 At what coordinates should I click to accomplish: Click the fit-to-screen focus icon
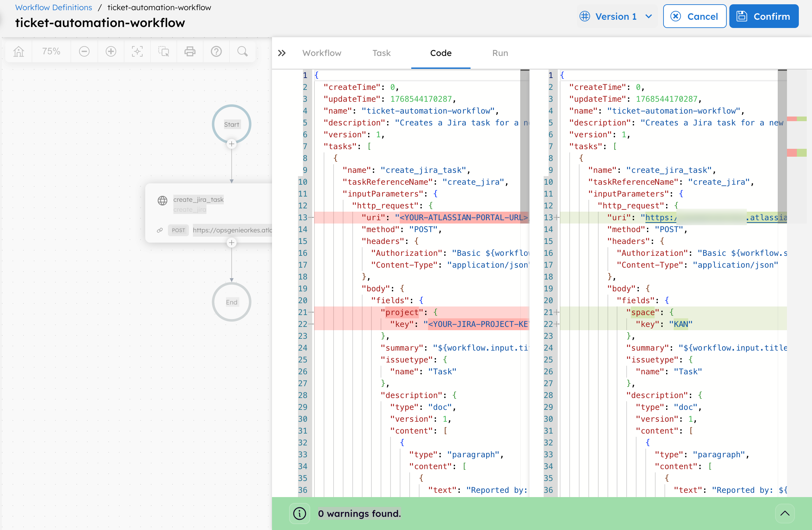[x=137, y=51]
